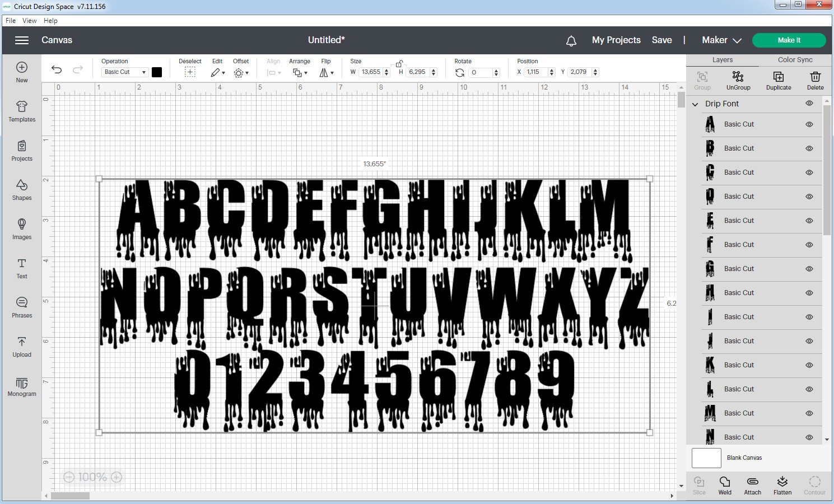Hide the letter A Basic Cut layer
Image resolution: width=834 pixels, height=504 pixels.
point(809,124)
